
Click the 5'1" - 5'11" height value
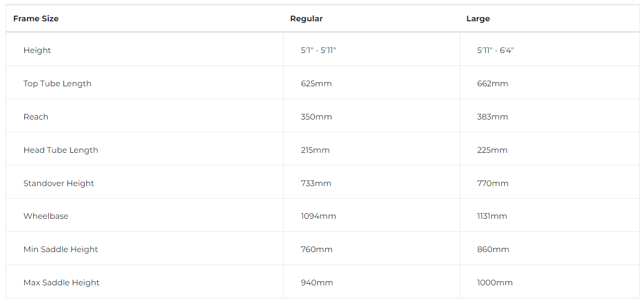click(x=318, y=50)
